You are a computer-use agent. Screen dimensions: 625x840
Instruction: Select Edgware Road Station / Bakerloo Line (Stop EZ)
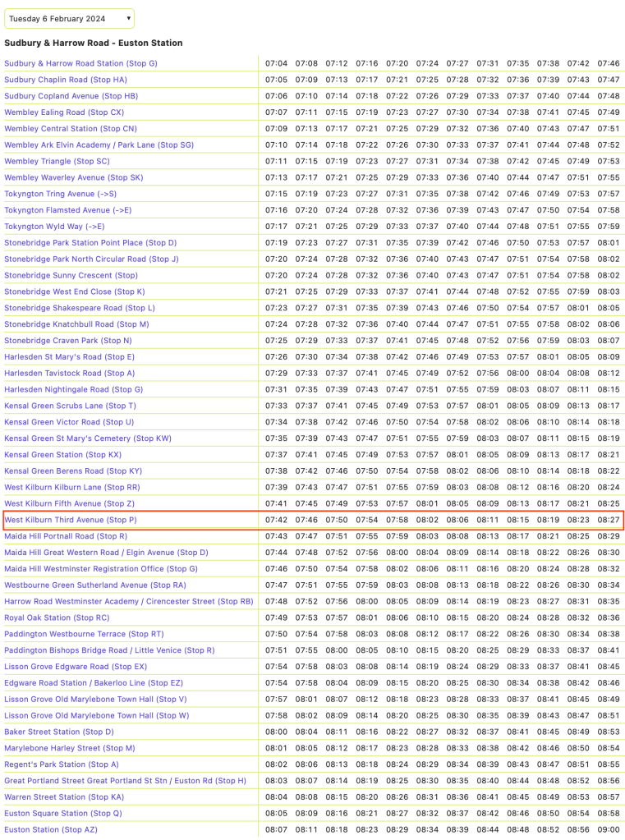point(94,683)
